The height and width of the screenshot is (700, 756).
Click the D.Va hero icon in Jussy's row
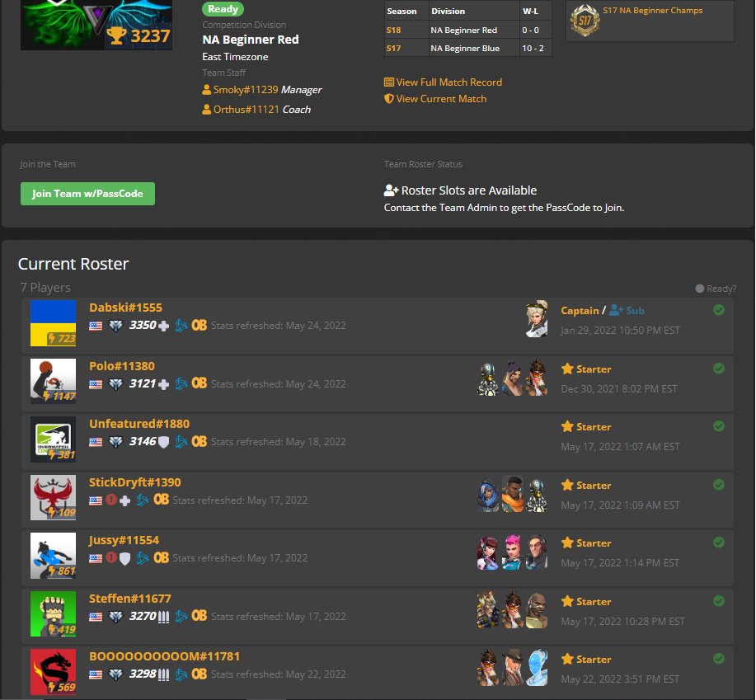(488, 552)
